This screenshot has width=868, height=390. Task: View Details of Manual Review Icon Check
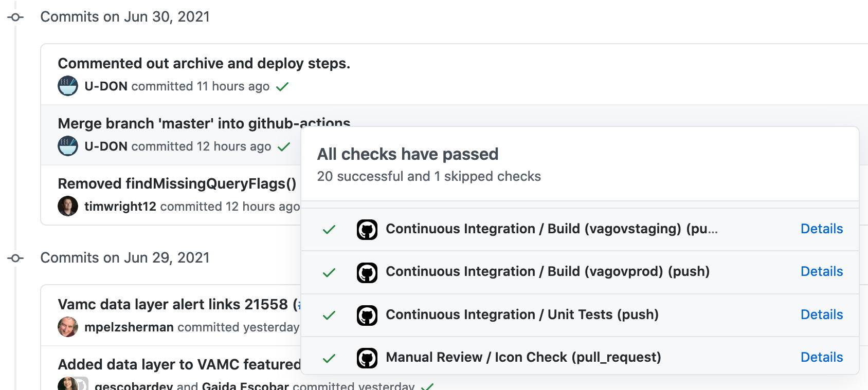click(x=821, y=357)
